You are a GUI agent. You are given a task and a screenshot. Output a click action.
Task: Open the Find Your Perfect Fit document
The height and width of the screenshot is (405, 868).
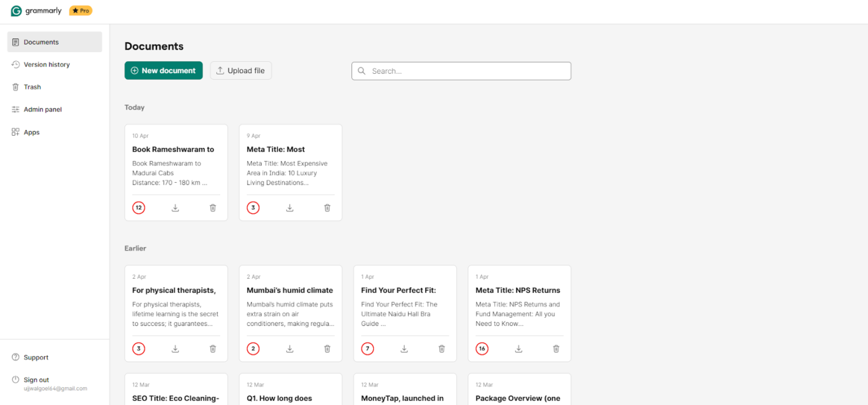click(405, 313)
